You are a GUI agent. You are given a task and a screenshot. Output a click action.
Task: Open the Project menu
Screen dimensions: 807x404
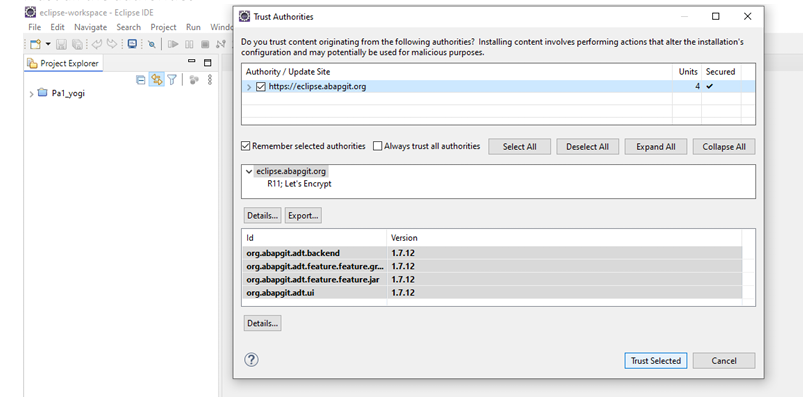pyautogui.click(x=163, y=27)
